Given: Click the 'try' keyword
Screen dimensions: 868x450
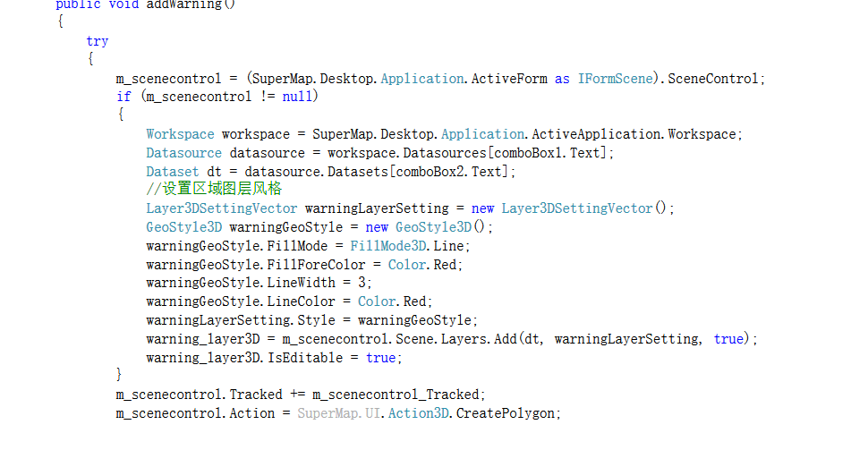Looking at the screenshot, I should point(98,41).
